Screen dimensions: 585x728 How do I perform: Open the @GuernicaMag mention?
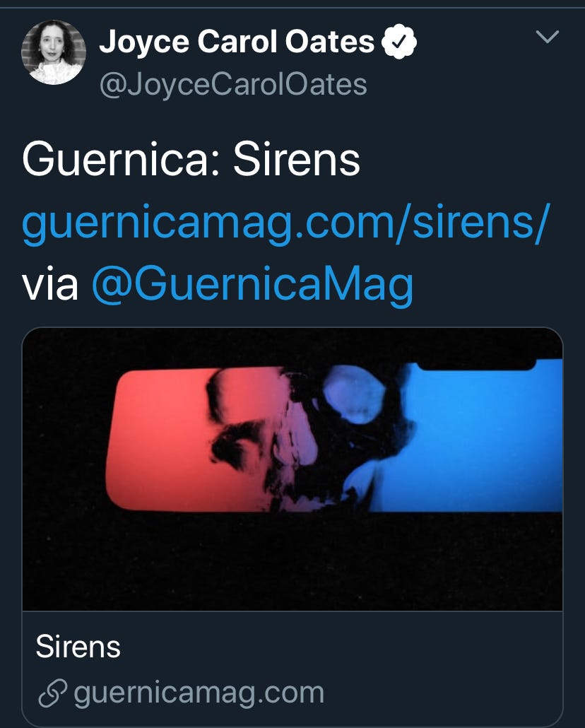(x=252, y=284)
